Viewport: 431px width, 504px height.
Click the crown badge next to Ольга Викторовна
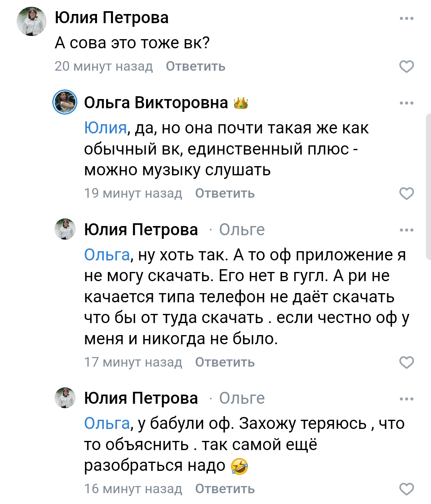click(x=241, y=103)
